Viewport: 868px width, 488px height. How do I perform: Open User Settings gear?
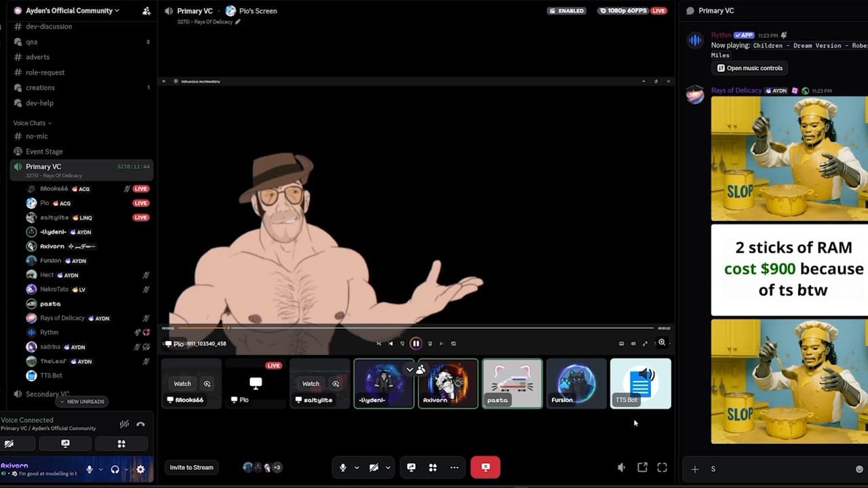140,469
